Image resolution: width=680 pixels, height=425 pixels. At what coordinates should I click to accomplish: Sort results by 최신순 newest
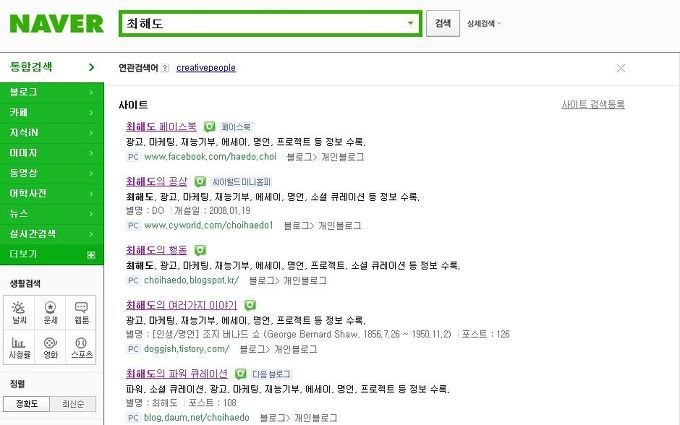click(x=73, y=404)
